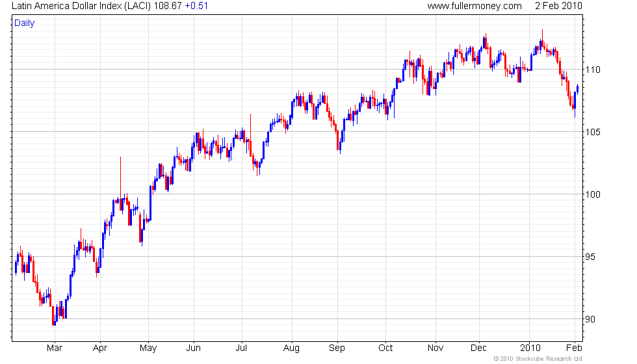The height and width of the screenshot is (364, 637).
Task: Click the 'Daily' timeframe label
Action: (x=25, y=23)
